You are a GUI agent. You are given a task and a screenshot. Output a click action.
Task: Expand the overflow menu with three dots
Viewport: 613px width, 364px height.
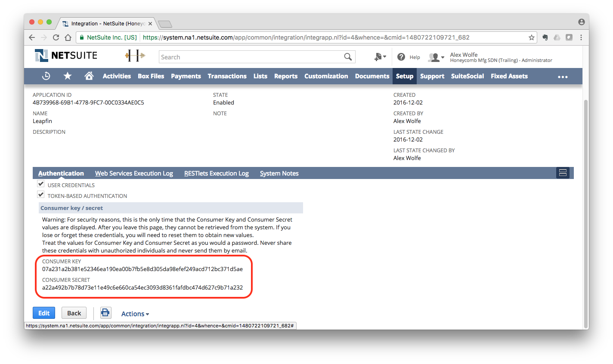pos(563,77)
